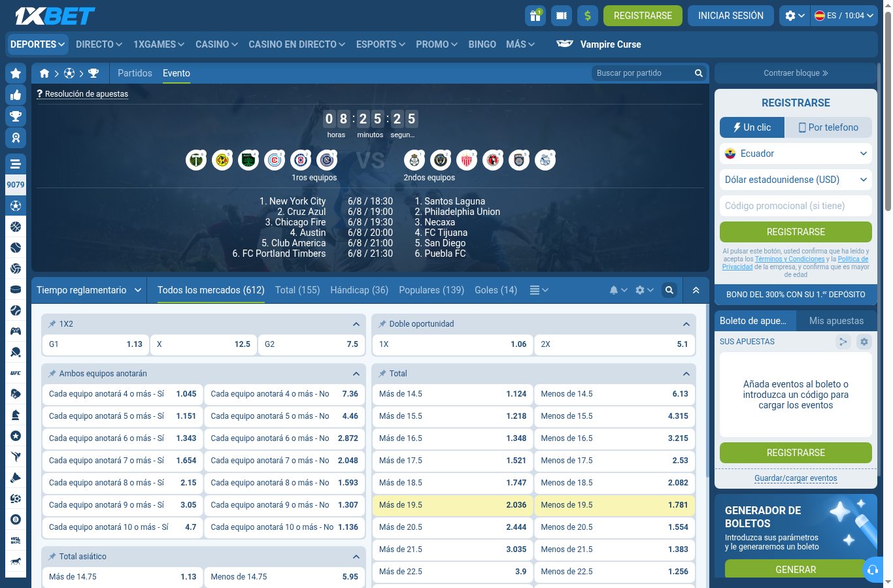Click bet slip settings gear icon
This screenshot has width=893, height=588.
click(864, 342)
